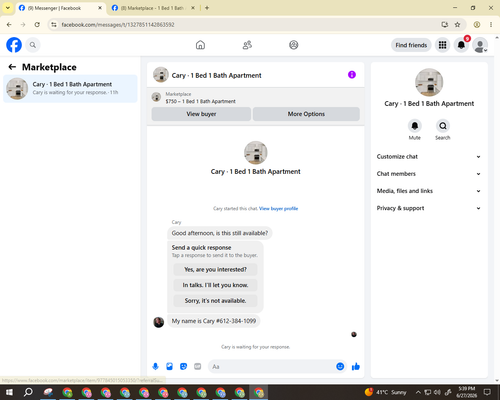Open Cary's sender avatar beside phone message
The width and height of the screenshot is (500, 400).
[158, 322]
